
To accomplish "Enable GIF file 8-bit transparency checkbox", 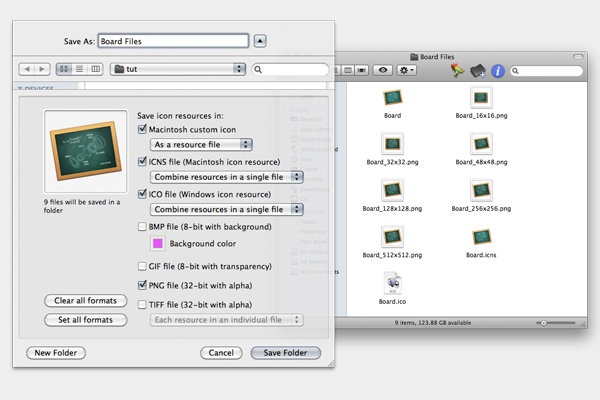I will pos(142,266).
